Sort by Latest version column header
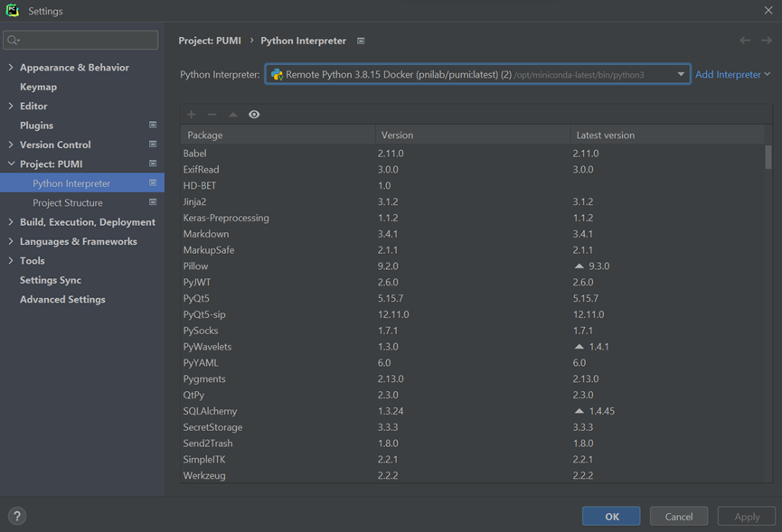This screenshot has width=782, height=532. 667,135
